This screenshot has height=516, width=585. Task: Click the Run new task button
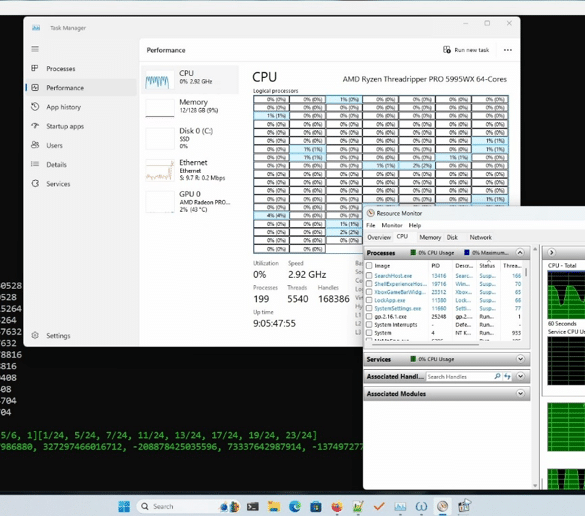click(466, 50)
